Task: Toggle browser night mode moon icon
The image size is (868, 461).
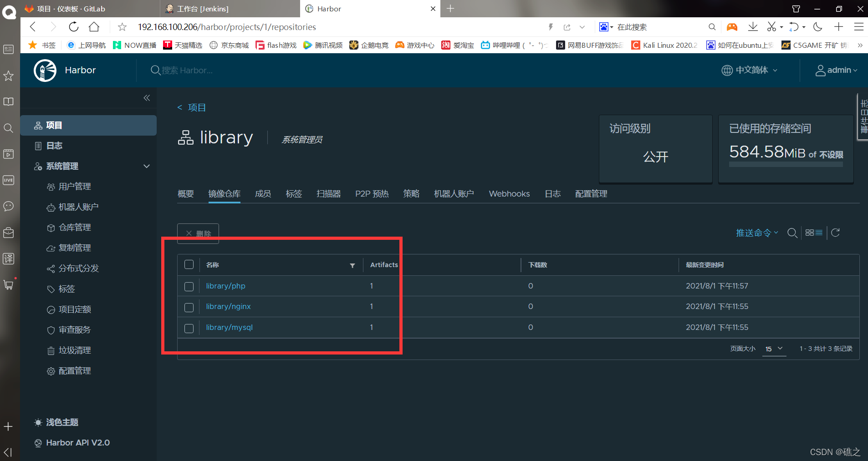Action: (818, 27)
